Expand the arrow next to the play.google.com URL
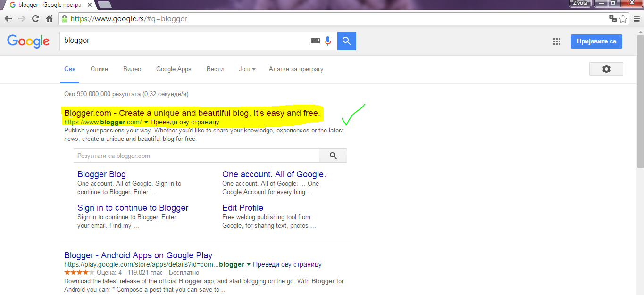Screen dimensions: 644x295 coord(249,264)
